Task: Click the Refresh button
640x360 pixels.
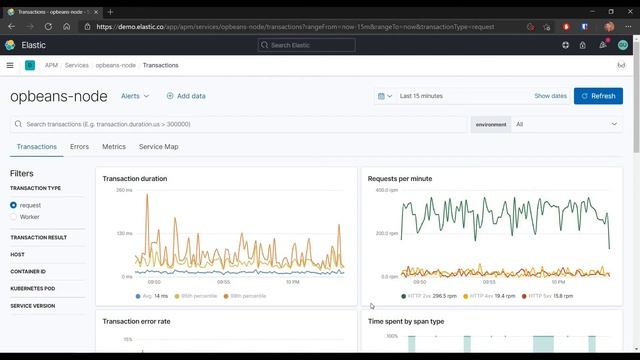Action: pyautogui.click(x=598, y=96)
